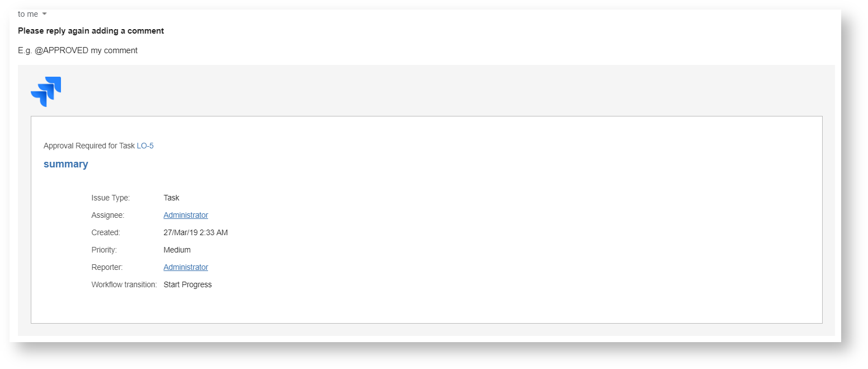Click the Jira logo icon
The image size is (868, 369).
[46, 91]
